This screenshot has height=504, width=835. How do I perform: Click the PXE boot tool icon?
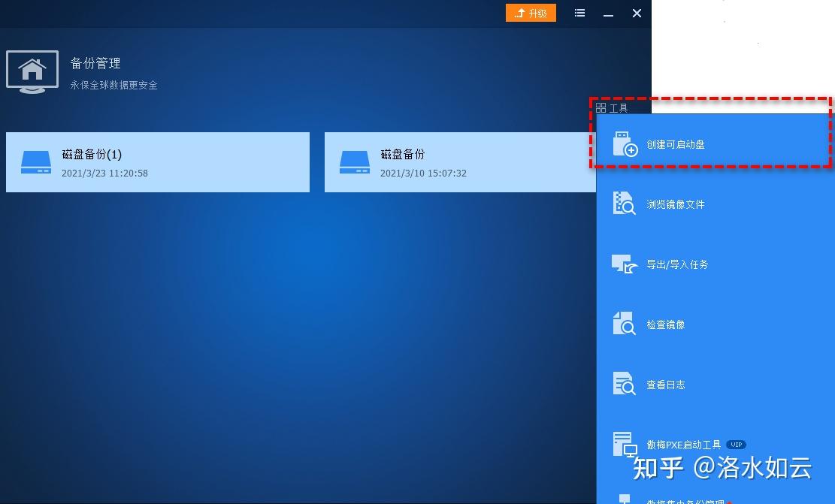pyautogui.click(x=625, y=445)
